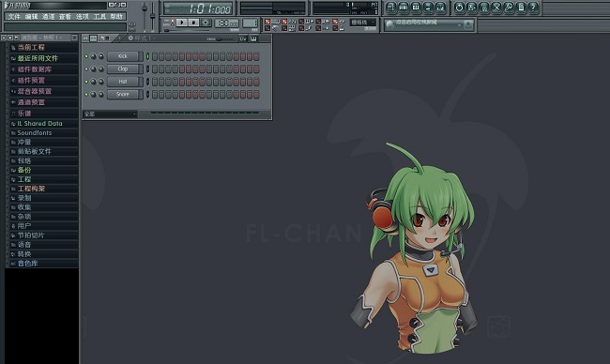This screenshot has height=364, width=610.
Task: Click the crossed tools icon in the toolbar
Action: point(496,8)
